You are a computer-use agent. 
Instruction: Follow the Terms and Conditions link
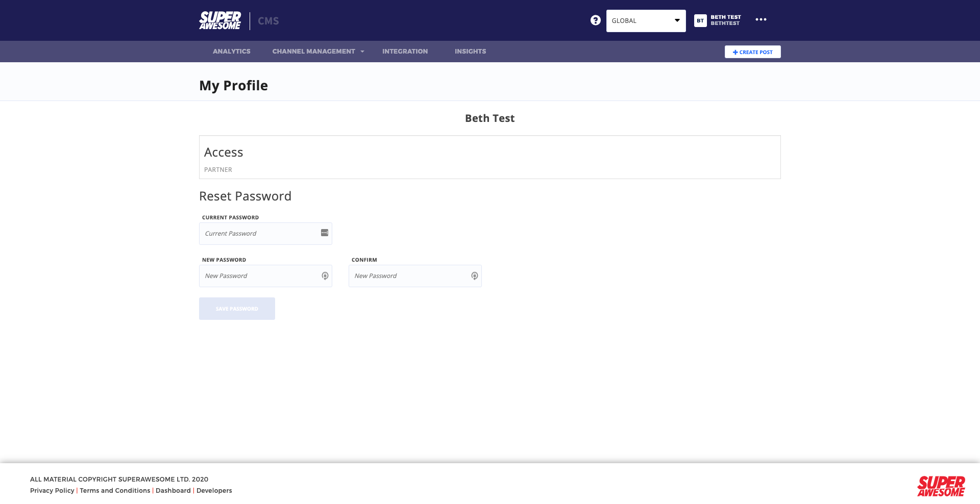coord(115,491)
